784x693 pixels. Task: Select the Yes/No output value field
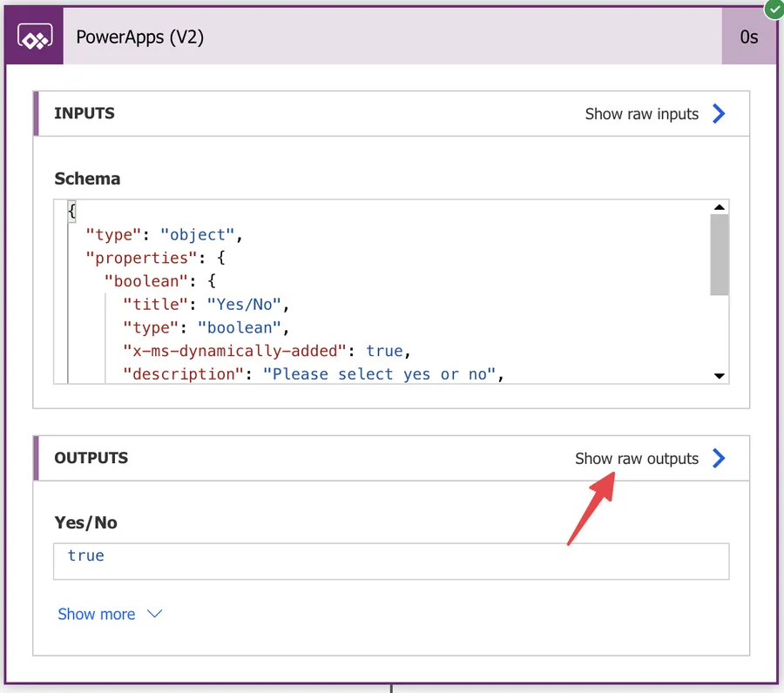click(x=391, y=561)
